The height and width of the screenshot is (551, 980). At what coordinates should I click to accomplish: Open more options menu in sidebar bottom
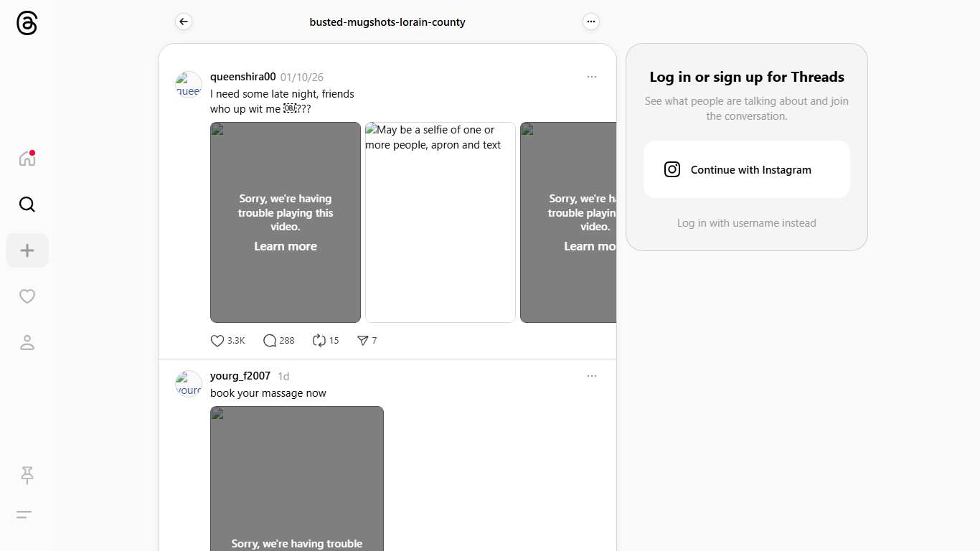tap(24, 514)
